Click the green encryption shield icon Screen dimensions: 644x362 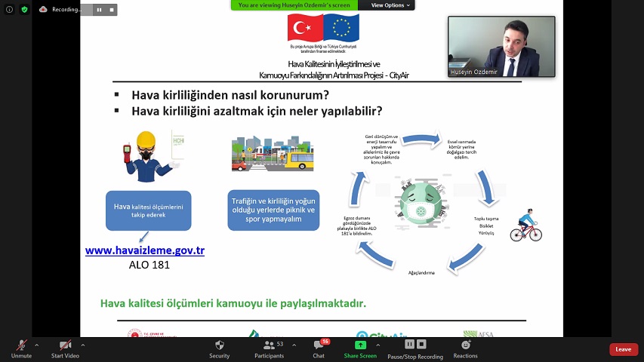click(24, 9)
